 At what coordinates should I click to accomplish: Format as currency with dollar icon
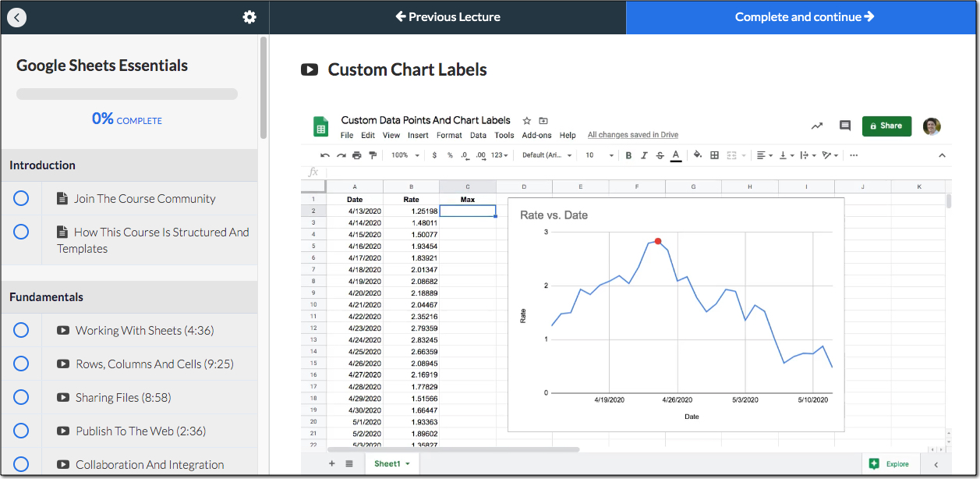pos(434,155)
